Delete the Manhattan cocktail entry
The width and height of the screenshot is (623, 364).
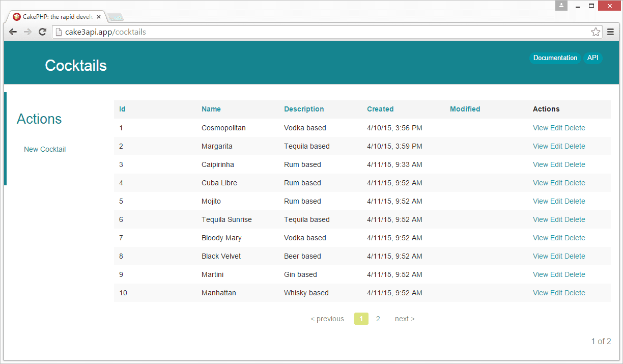(x=575, y=293)
